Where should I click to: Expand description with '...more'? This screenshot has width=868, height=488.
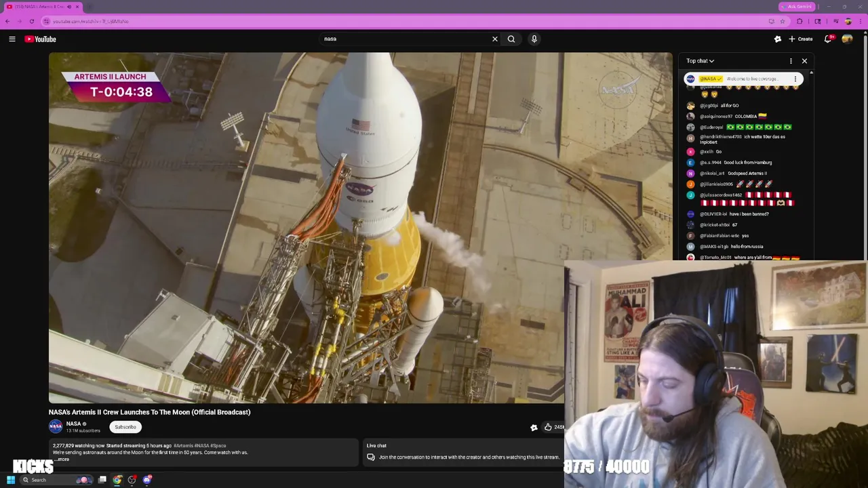61,460
